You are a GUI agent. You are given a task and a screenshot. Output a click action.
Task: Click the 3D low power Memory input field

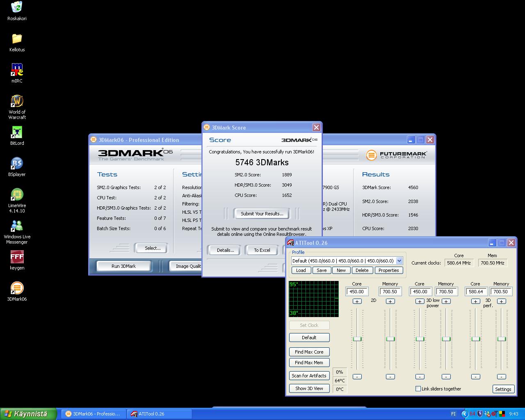pos(446,292)
